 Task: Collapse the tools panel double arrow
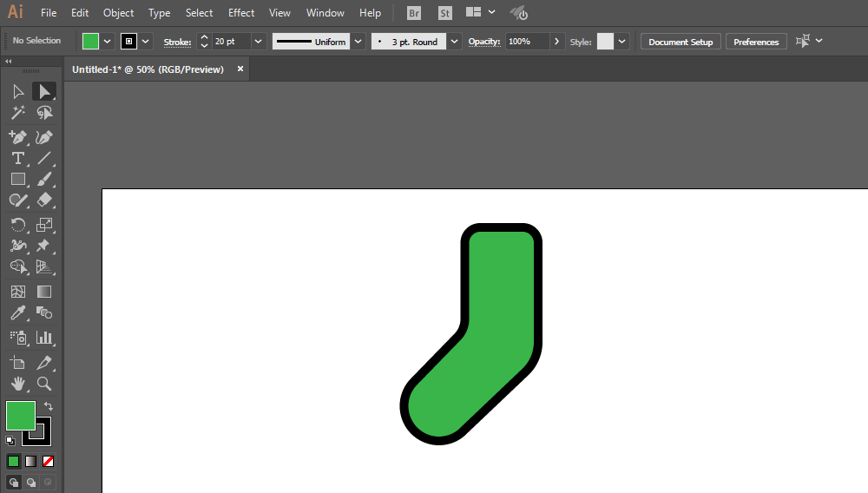pyautogui.click(x=9, y=62)
